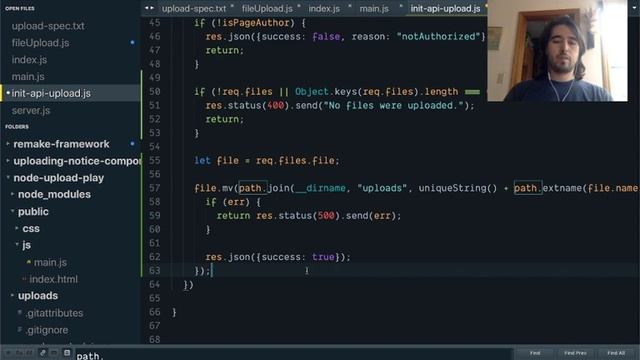Collapse the node-upload-play folder arrow
The width and height of the screenshot is (640, 360).
8,178
